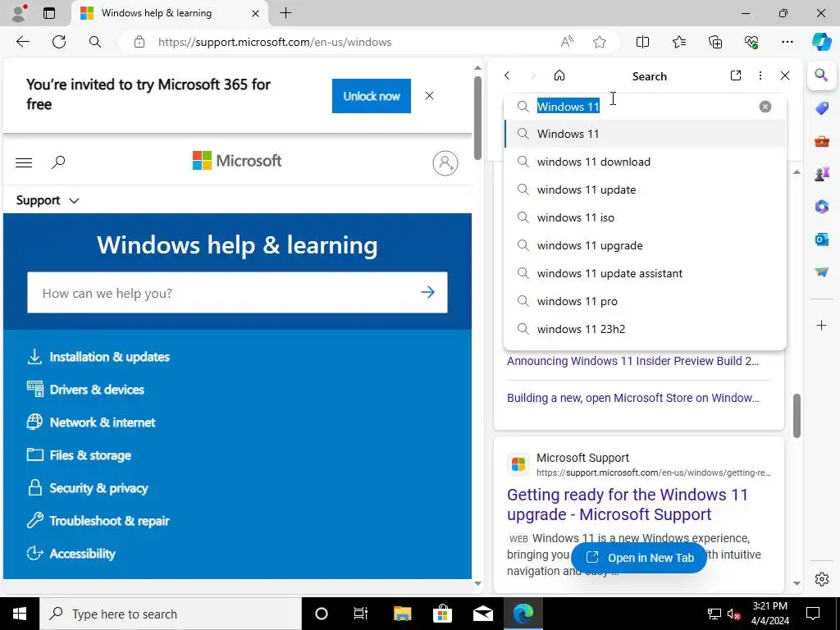Open the tab actions menu icon
The height and width of the screenshot is (630, 840).
click(x=49, y=13)
